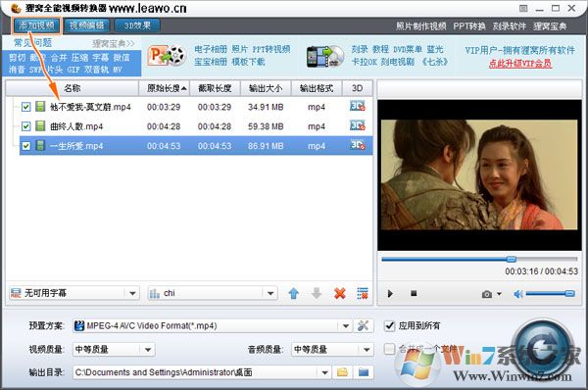Open the 蓝光 link
The width and height of the screenshot is (588, 390).
click(435, 49)
